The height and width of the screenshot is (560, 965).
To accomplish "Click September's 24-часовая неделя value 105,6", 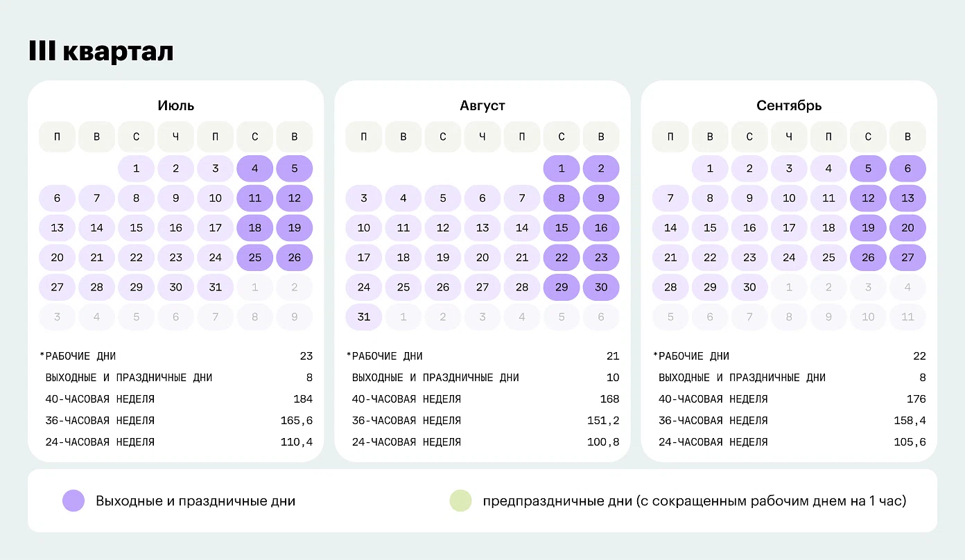I will click(x=910, y=442).
